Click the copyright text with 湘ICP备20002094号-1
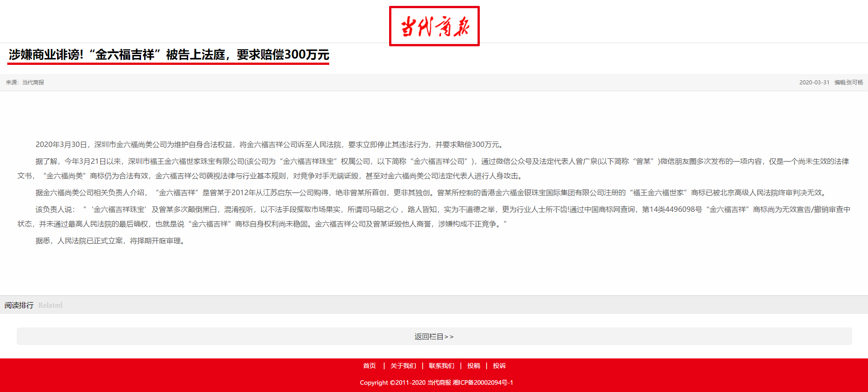The height and width of the screenshot is (392, 868). [x=436, y=382]
